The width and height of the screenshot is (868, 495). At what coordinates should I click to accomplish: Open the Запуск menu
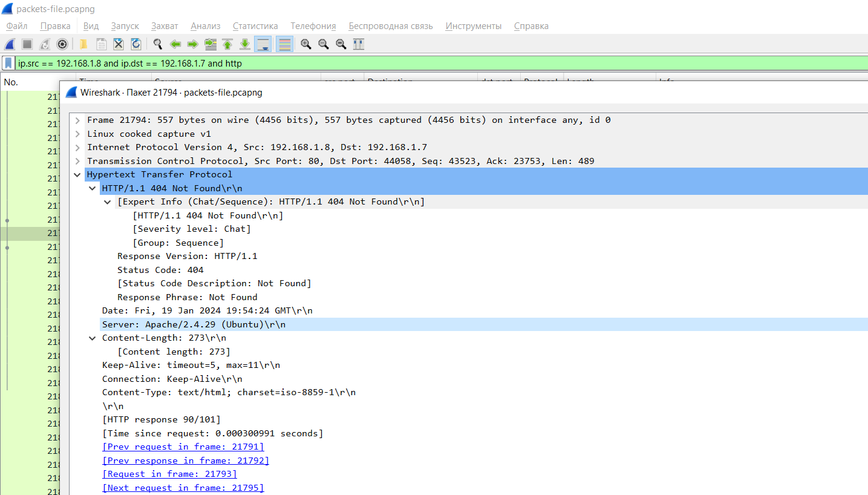coord(125,26)
